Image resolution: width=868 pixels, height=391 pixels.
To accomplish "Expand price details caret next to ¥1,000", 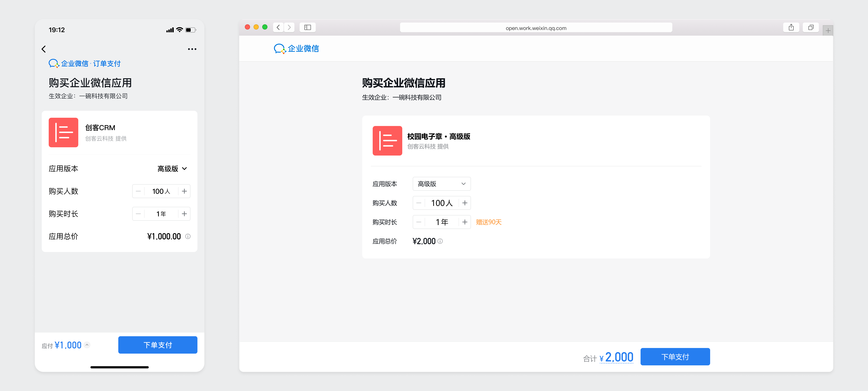I will pyautogui.click(x=87, y=345).
